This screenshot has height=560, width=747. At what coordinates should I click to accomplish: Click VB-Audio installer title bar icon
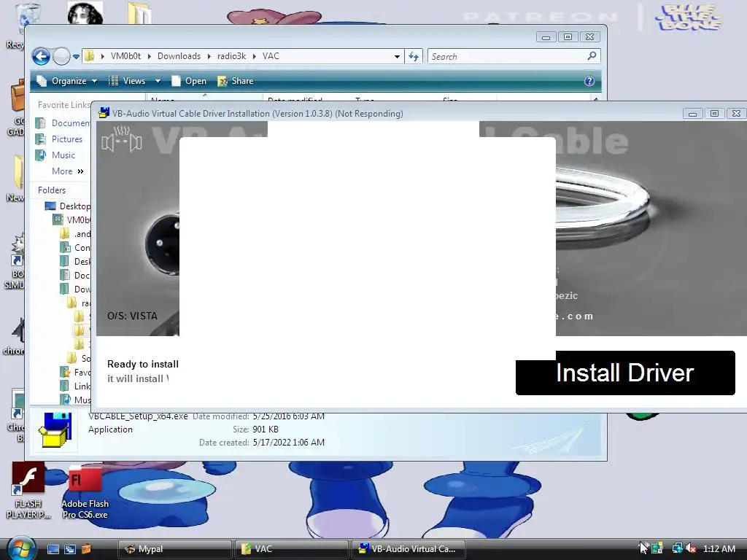[x=104, y=113]
